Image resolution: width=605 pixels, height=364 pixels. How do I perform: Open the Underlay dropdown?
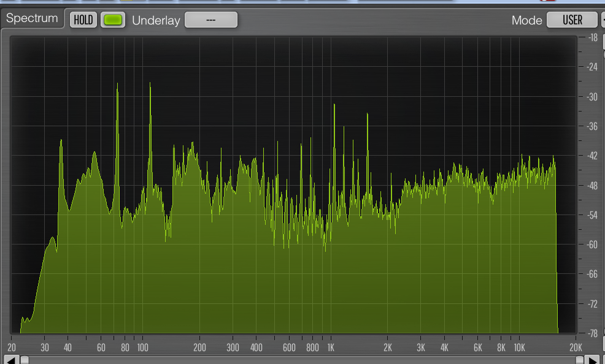[x=211, y=20]
